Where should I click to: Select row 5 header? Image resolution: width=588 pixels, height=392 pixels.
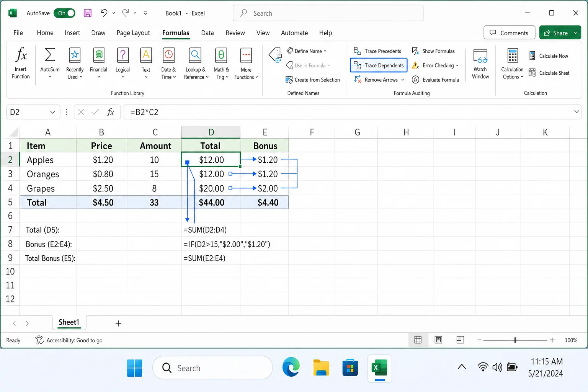point(10,202)
